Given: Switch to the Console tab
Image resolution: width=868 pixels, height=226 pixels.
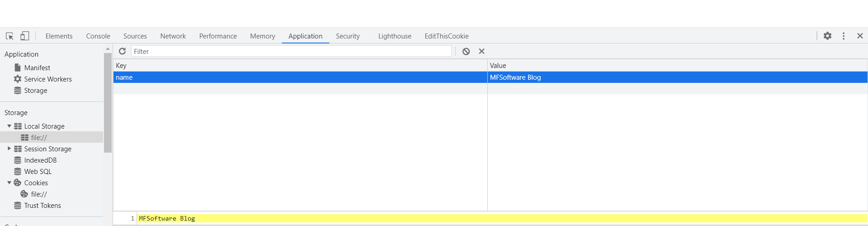Looking at the screenshot, I should (x=98, y=36).
